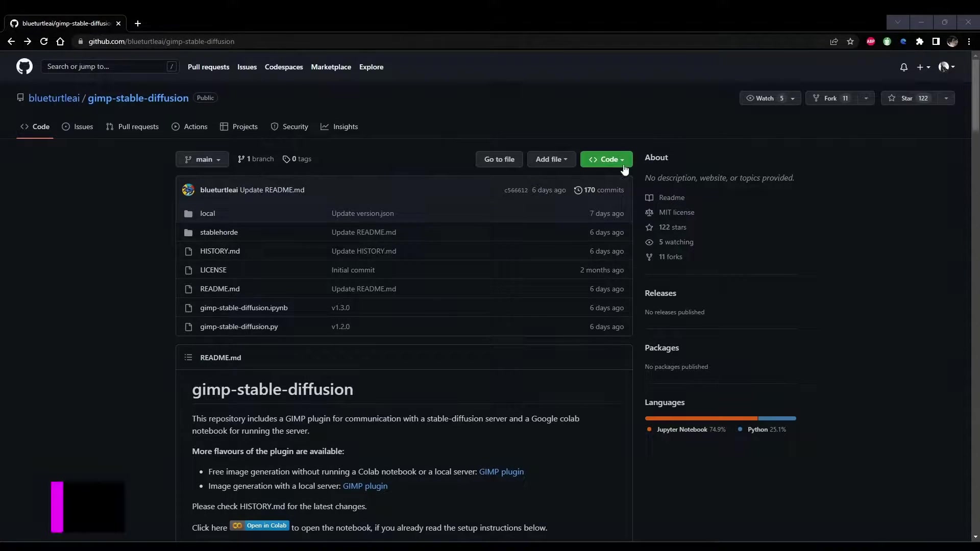The height and width of the screenshot is (551, 980).
Task: Click the GitHub home logo
Action: [x=24, y=66]
